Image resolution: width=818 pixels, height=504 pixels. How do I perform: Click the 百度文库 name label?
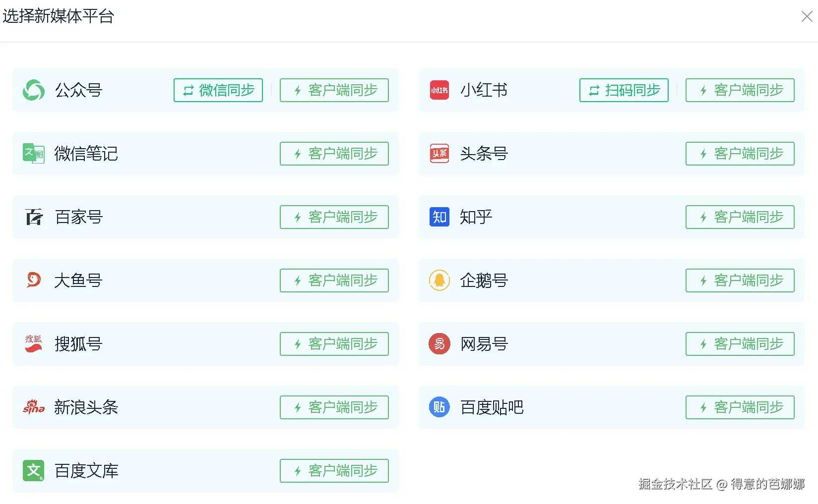coord(86,471)
